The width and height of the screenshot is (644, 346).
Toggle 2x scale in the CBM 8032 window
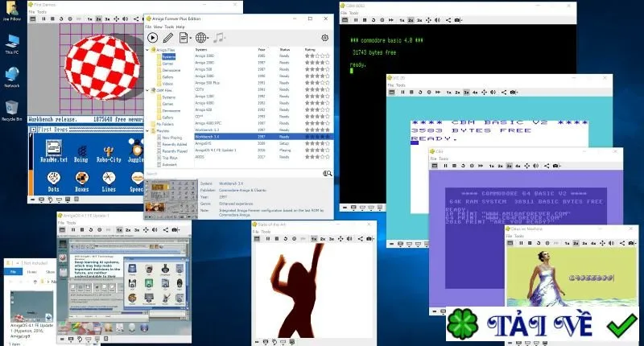coord(411,19)
